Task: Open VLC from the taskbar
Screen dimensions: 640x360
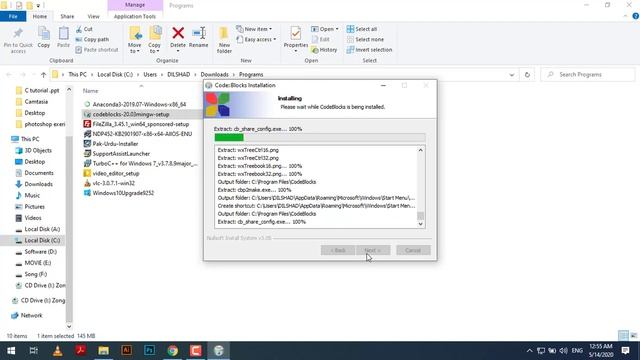Action: pos(57,351)
